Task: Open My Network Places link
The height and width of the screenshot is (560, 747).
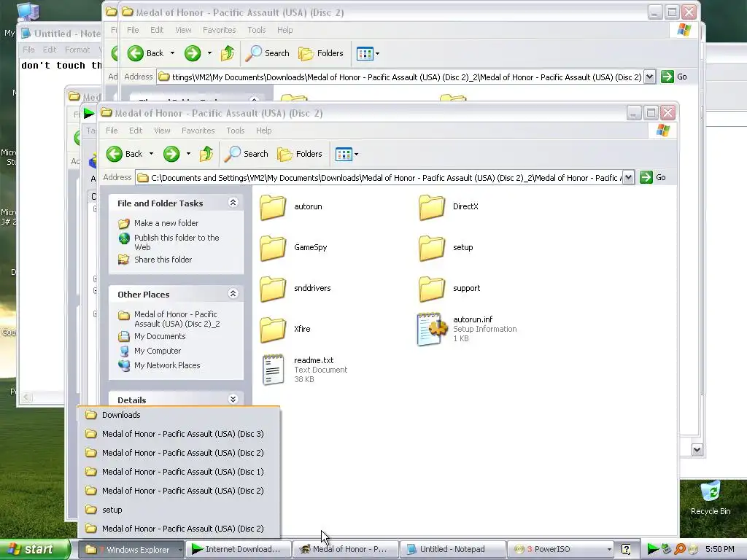Action: (x=167, y=366)
